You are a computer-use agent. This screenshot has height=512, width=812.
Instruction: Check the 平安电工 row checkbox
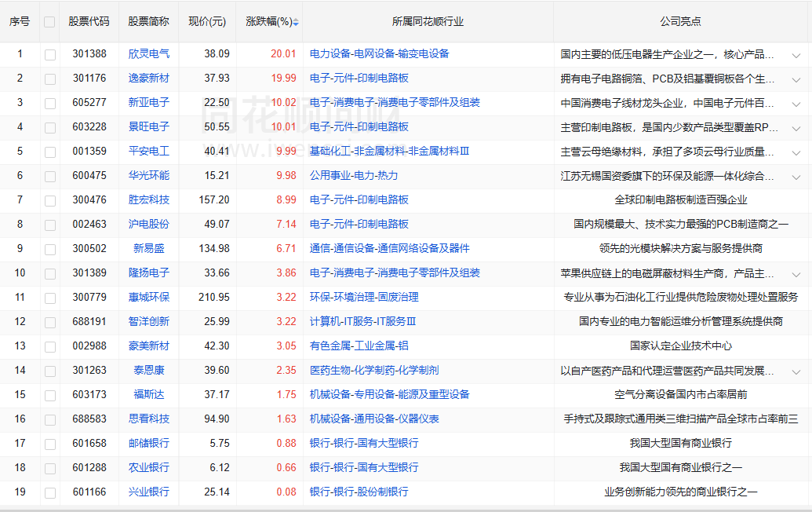(x=50, y=152)
